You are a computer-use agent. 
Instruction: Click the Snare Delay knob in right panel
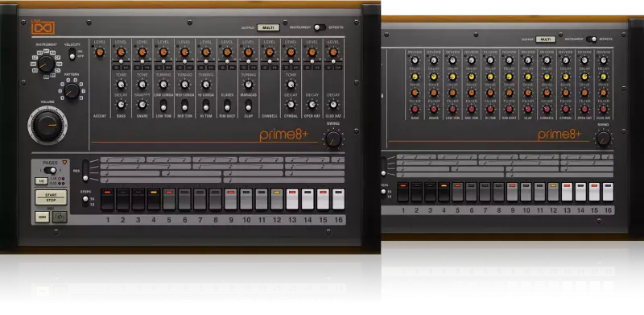(x=434, y=77)
